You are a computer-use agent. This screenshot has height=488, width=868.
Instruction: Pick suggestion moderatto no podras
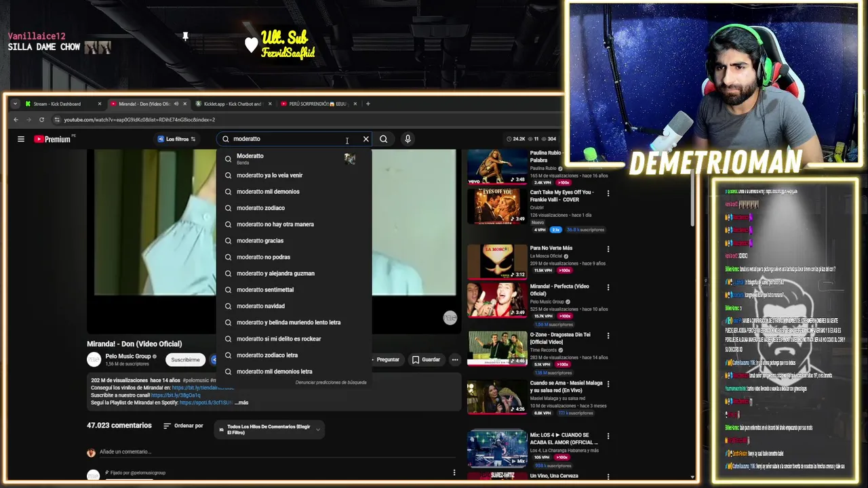tap(294, 257)
